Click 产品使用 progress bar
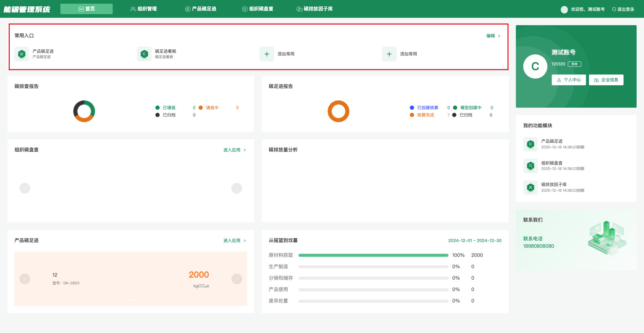The image size is (644, 333). [x=373, y=290]
